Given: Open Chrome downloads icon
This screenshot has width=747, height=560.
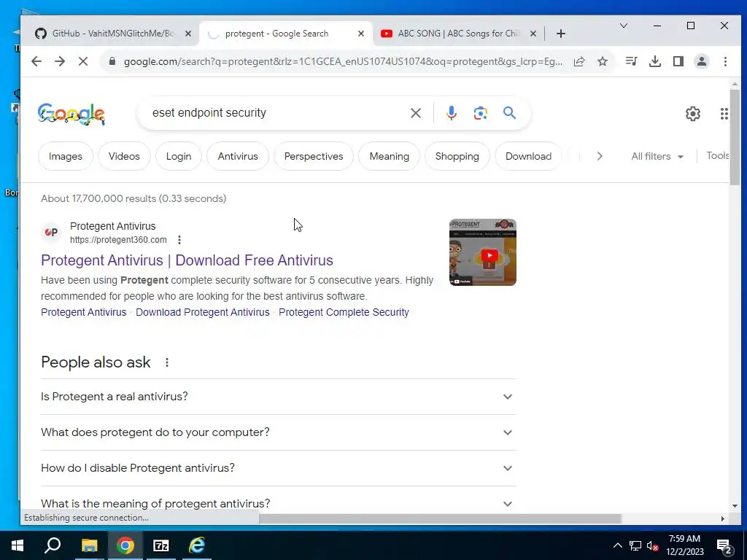Looking at the screenshot, I should point(655,61).
